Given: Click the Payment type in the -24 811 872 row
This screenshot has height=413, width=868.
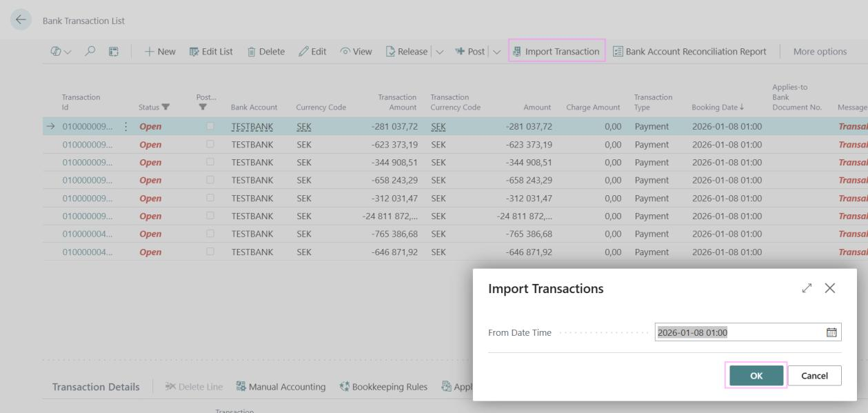Looking at the screenshot, I should (652, 216).
